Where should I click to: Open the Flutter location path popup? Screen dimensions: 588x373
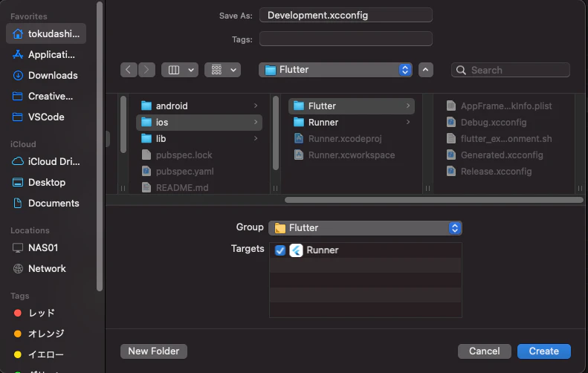click(x=335, y=70)
